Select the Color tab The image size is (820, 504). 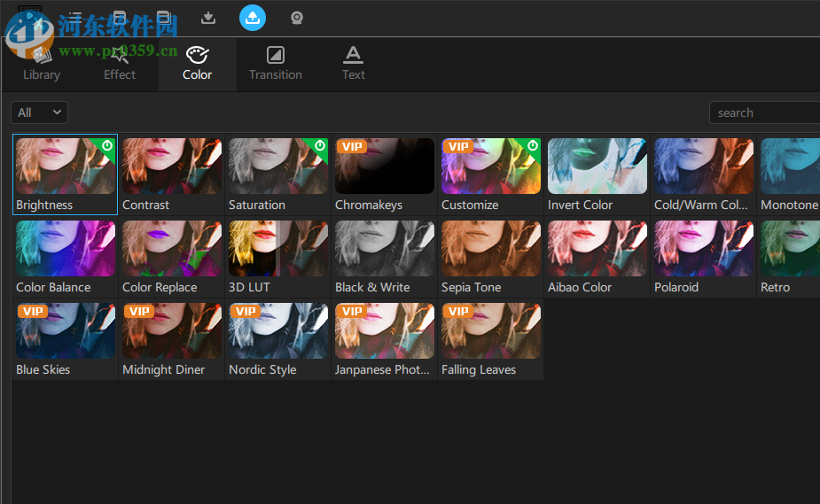(197, 65)
